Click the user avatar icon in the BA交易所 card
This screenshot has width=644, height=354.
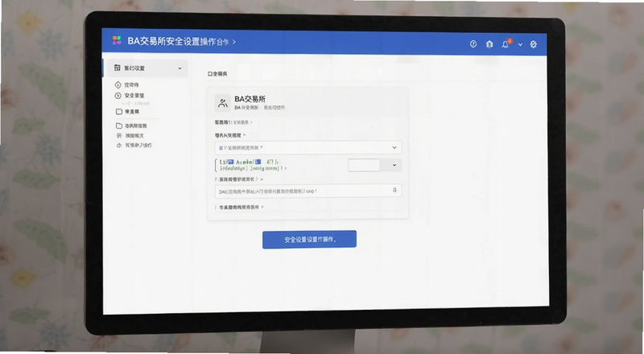coord(223,103)
